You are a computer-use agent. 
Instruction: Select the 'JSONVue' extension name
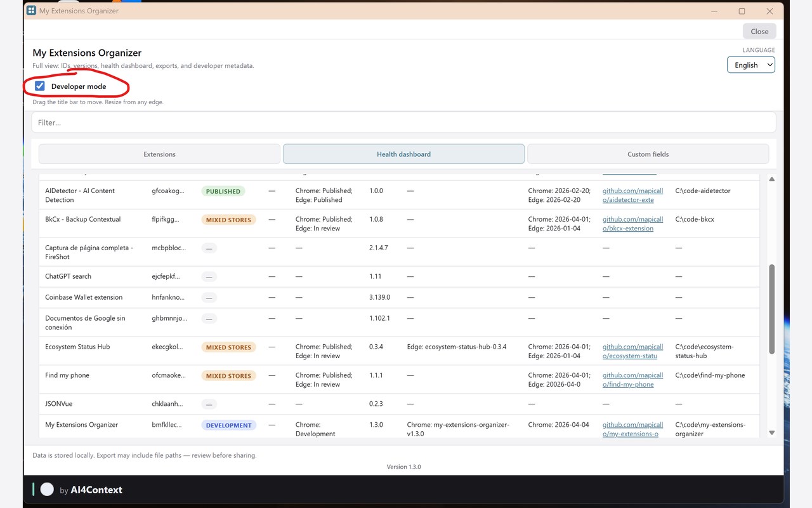pos(59,404)
